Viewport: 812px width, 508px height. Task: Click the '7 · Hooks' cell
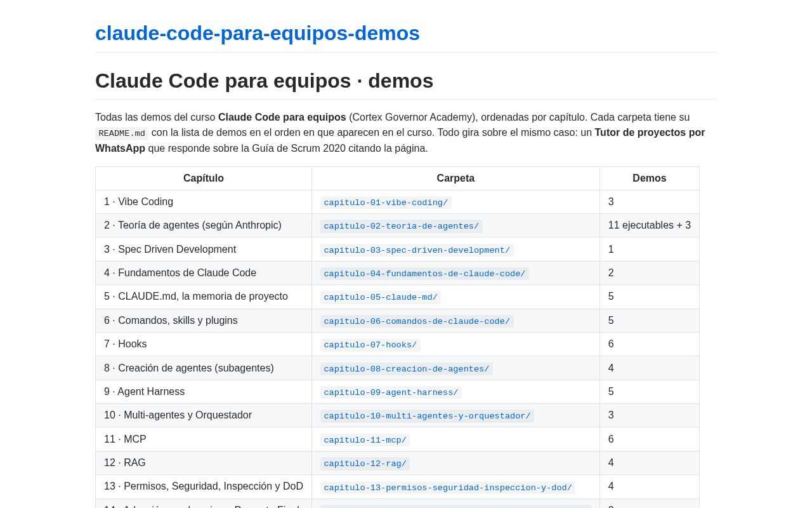204,344
